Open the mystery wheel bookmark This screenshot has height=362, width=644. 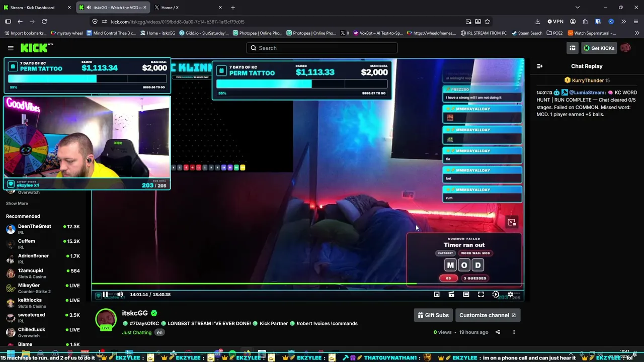pos(67,33)
